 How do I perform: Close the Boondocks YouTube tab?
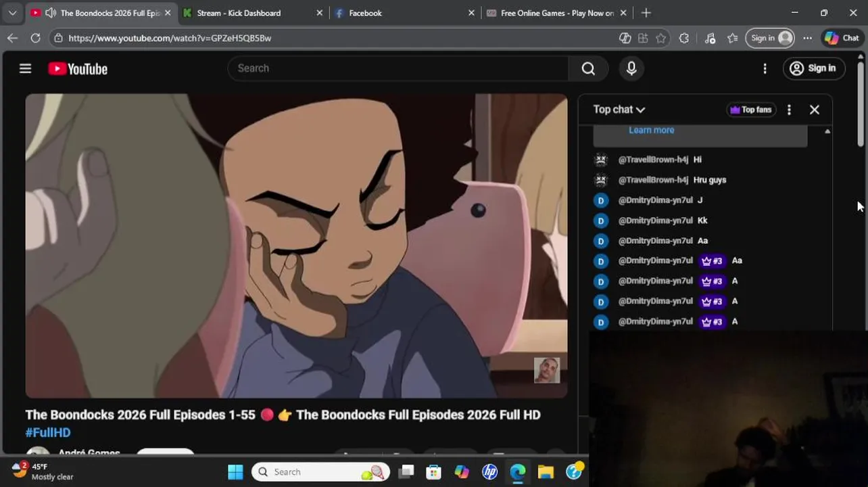point(168,13)
